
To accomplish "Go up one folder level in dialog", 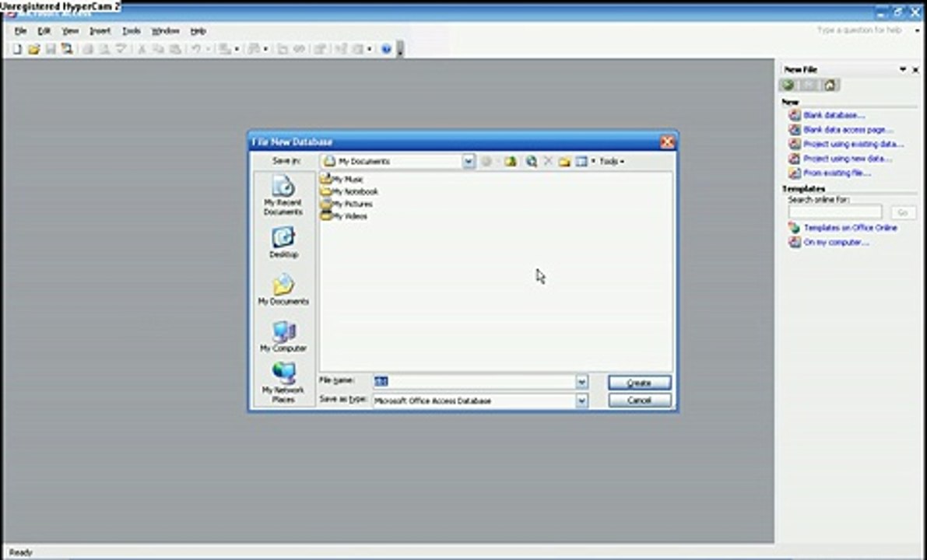I will (x=511, y=161).
